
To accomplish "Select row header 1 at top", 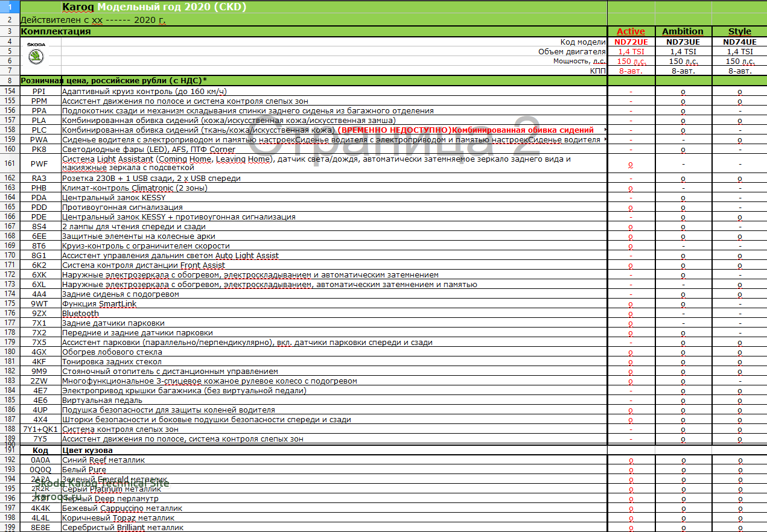I will click(10, 7).
